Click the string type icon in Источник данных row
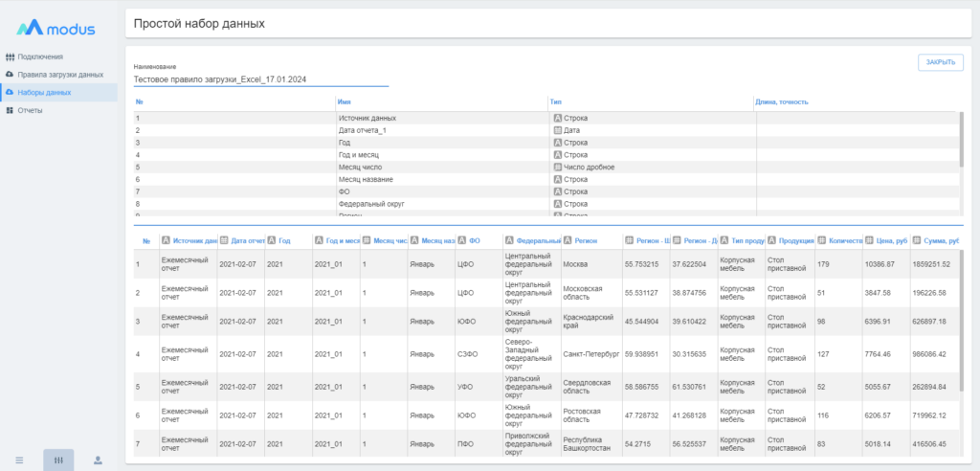 558,118
